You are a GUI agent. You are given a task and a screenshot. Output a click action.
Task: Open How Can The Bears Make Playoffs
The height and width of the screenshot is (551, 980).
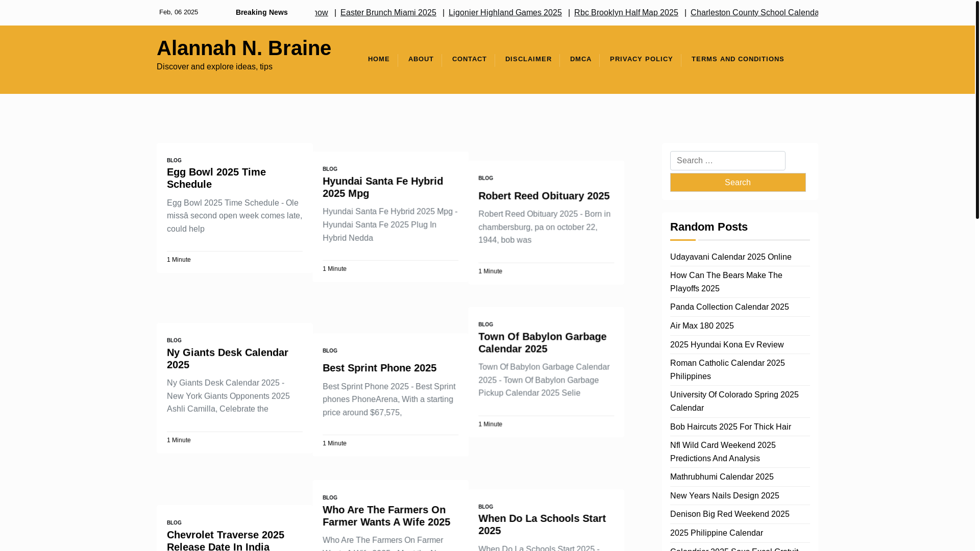coord(726,282)
